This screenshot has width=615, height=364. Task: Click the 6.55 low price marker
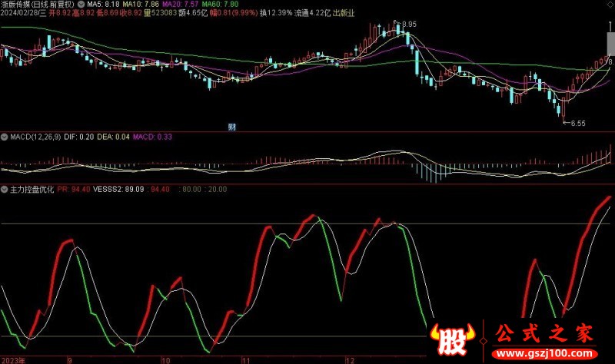(x=575, y=123)
